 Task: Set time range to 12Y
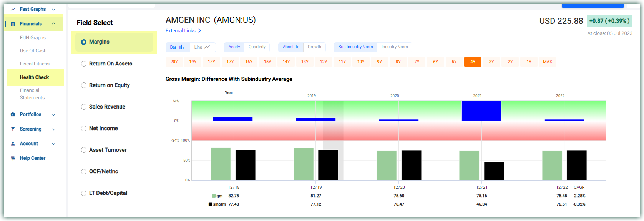[324, 62]
